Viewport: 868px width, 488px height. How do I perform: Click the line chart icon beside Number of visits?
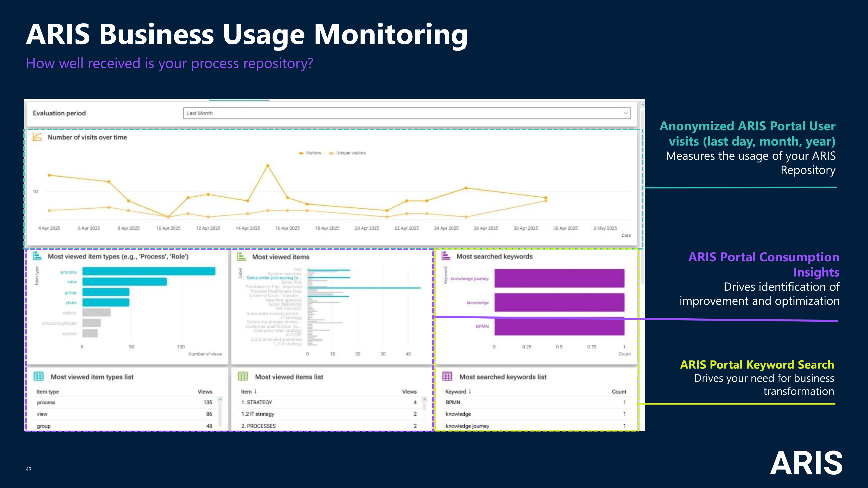[x=37, y=137]
